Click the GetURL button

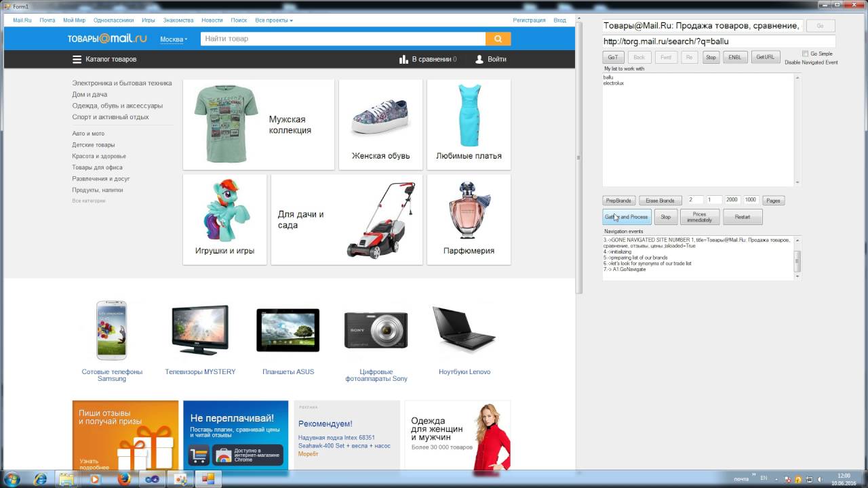(765, 58)
